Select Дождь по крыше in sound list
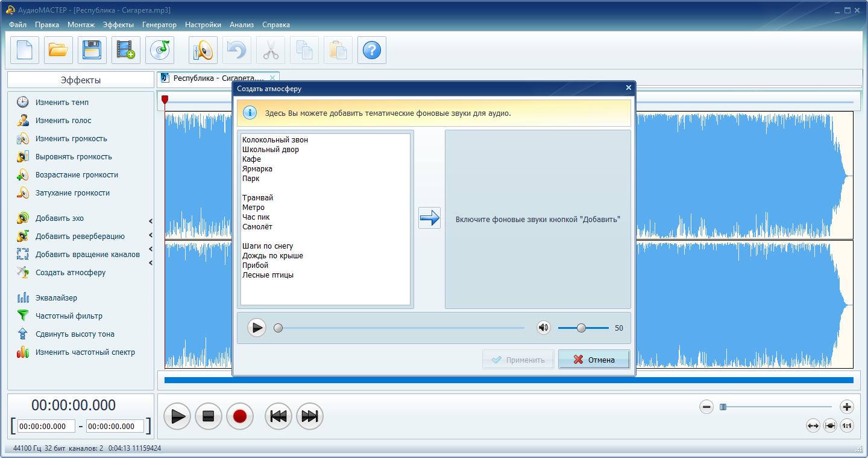 point(272,256)
